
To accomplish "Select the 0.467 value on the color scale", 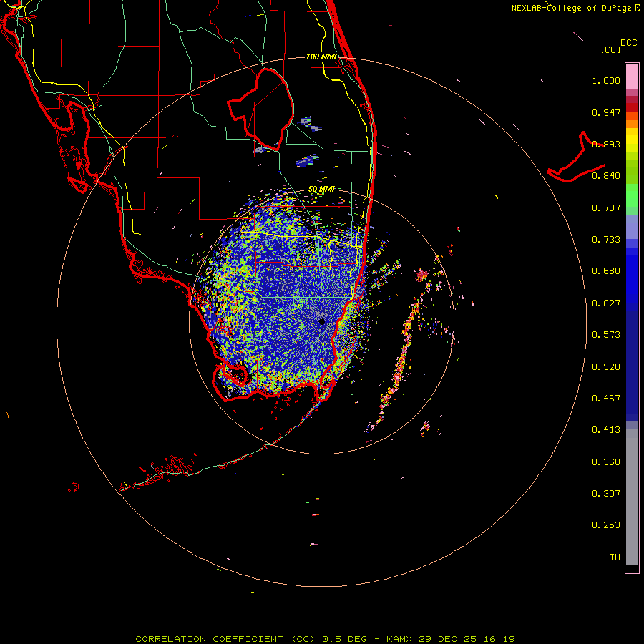I will tap(606, 399).
